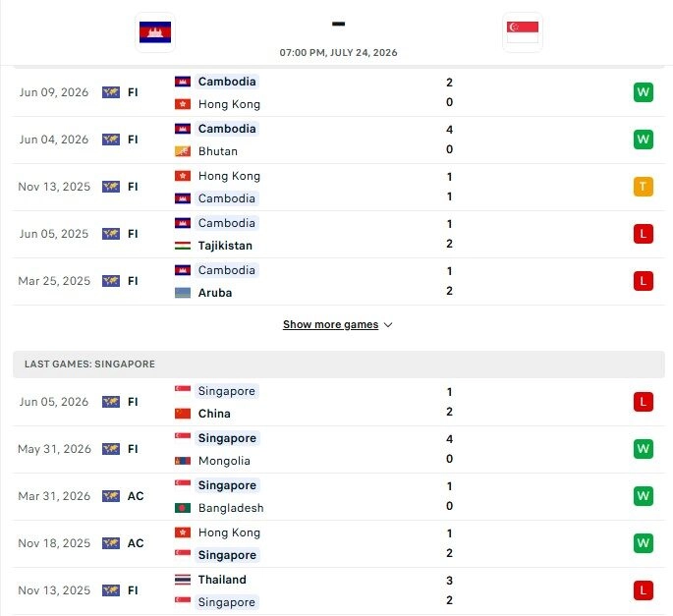Open the China team link
Image resolution: width=673 pixels, height=616 pixels.
pyautogui.click(x=214, y=414)
